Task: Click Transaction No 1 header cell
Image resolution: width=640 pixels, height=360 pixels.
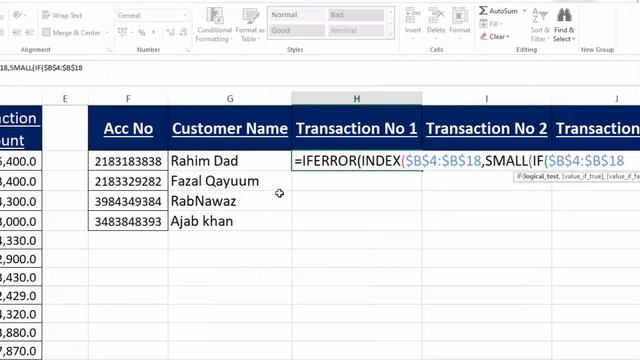Action: pos(357,128)
